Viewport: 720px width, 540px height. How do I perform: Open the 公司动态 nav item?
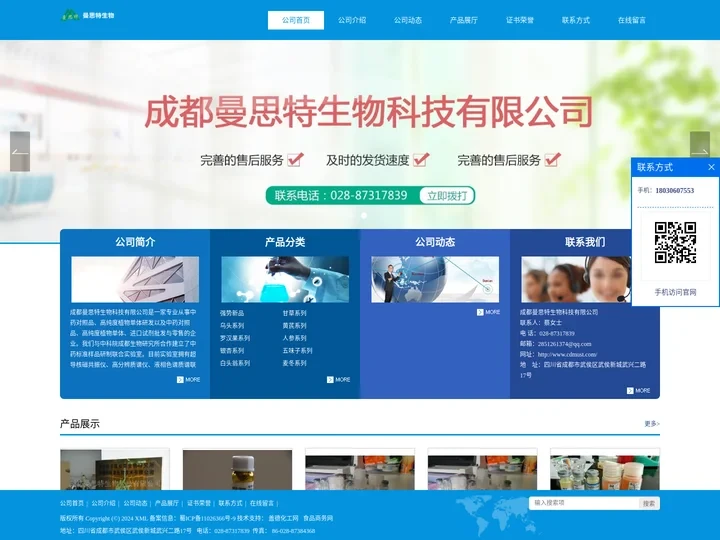[408, 20]
